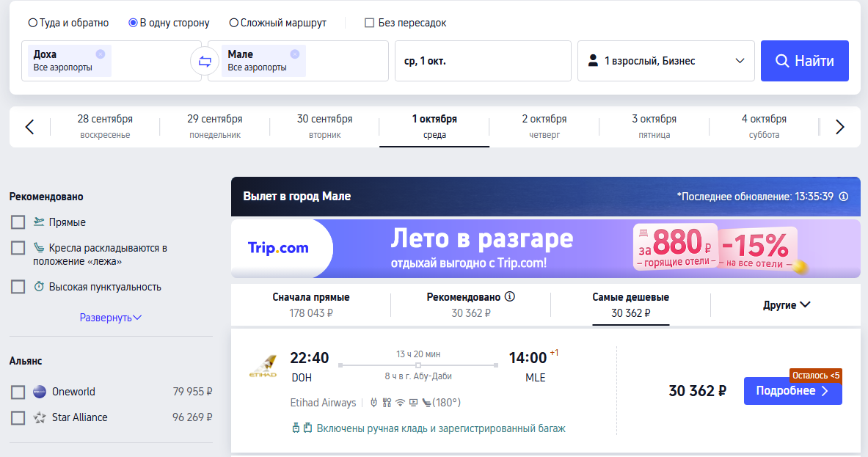Check the Без пересадок checkbox

(x=369, y=23)
